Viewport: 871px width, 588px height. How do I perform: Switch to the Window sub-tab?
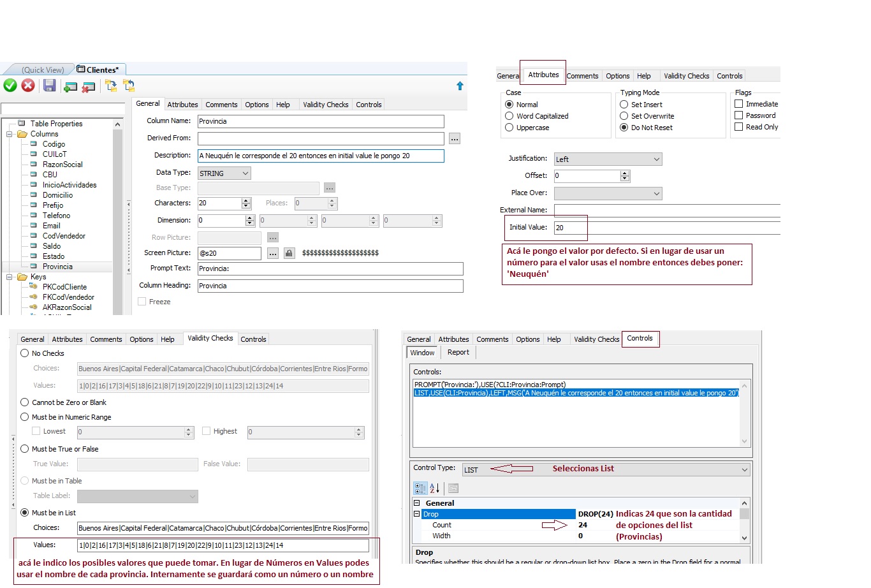[422, 353]
